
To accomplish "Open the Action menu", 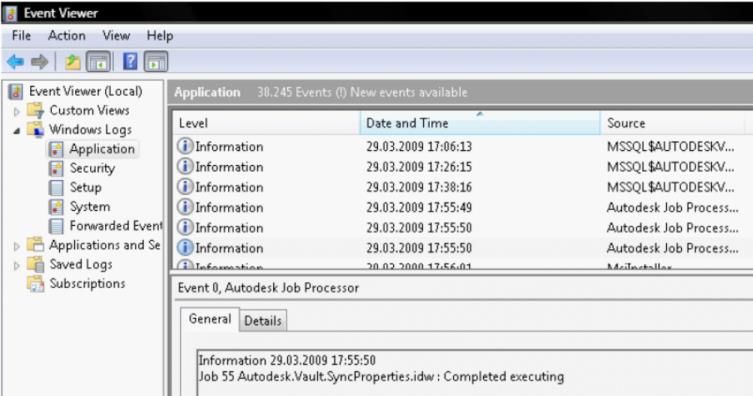I will tap(67, 36).
